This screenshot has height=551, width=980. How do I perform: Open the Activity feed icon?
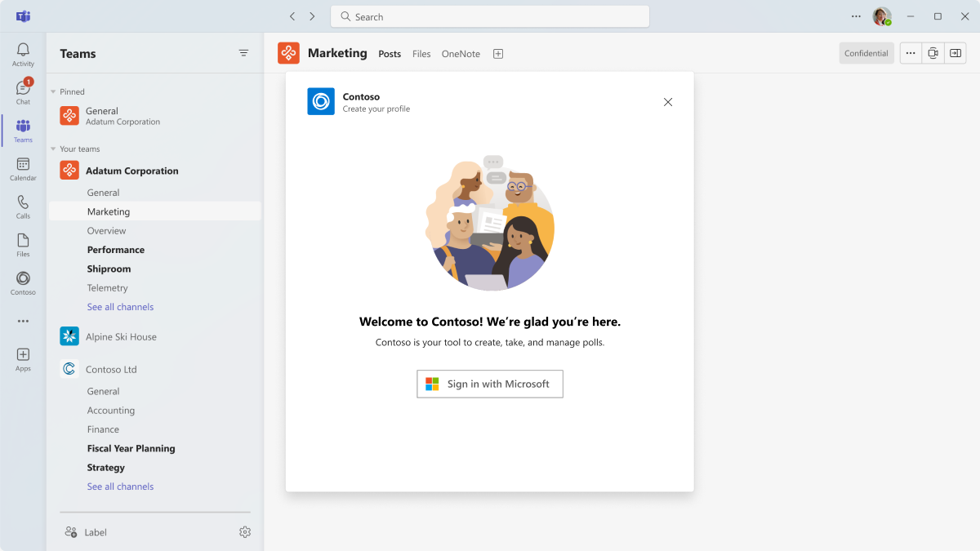pyautogui.click(x=23, y=55)
